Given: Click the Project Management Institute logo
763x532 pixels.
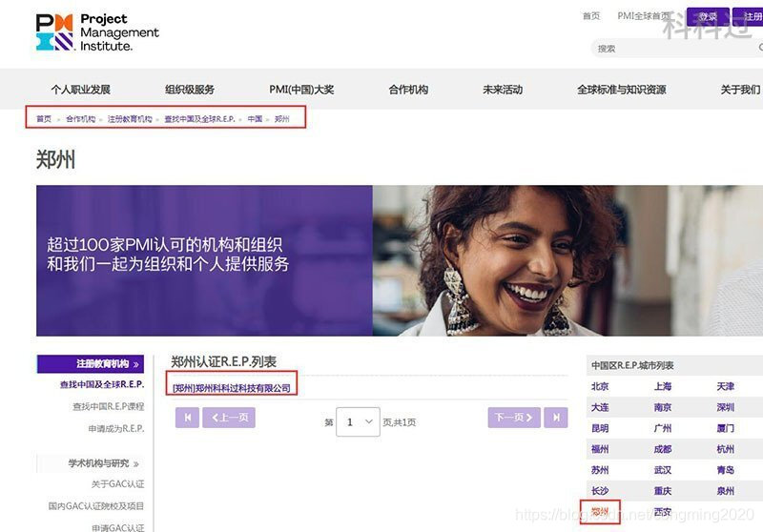Looking at the screenshot, I should (97, 32).
